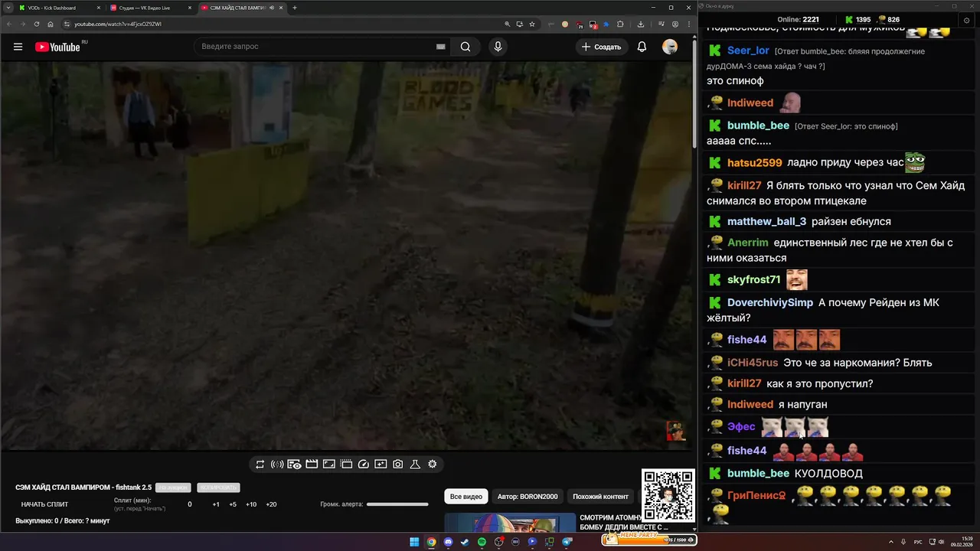The height and width of the screenshot is (551, 980).
Task: Add +1 minute to split
Action: 216,504
